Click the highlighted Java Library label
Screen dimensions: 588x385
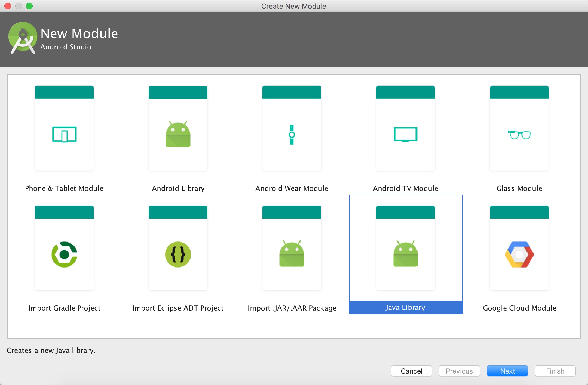click(x=406, y=308)
